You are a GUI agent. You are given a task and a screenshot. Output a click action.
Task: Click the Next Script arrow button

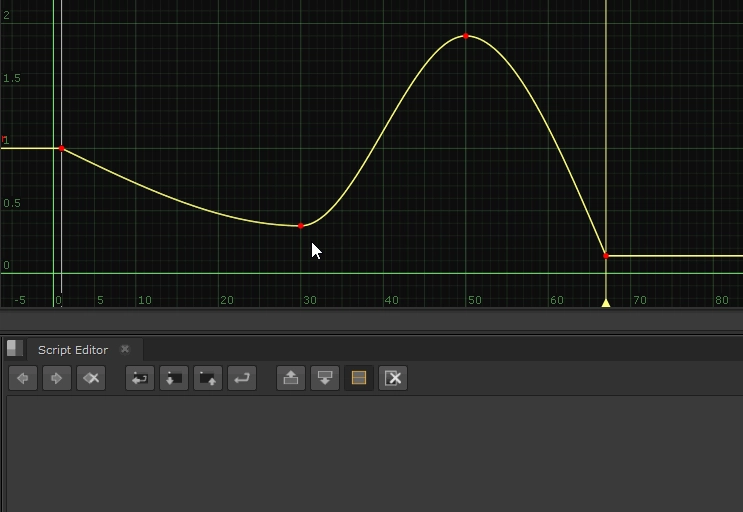click(x=57, y=378)
